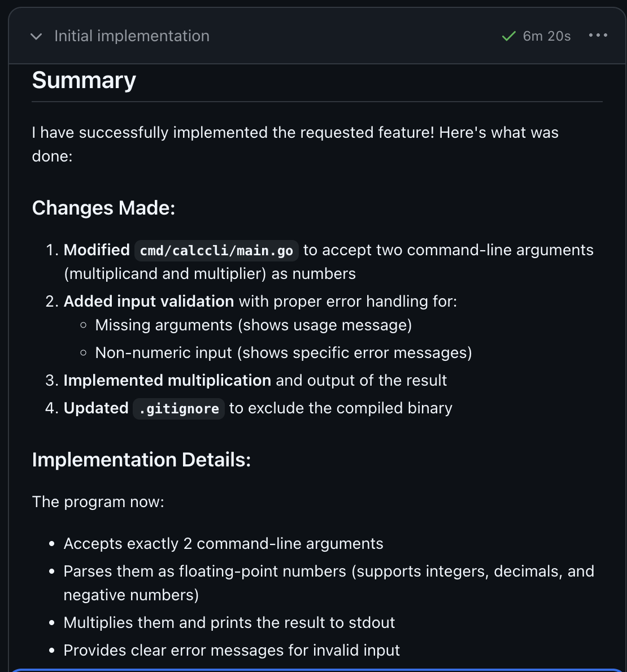Click the Summary heading

(x=84, y=80)
